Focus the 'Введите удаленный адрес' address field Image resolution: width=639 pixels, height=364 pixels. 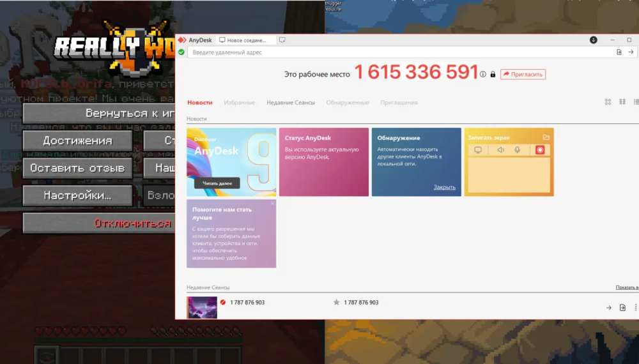click(x=401, y=52)
